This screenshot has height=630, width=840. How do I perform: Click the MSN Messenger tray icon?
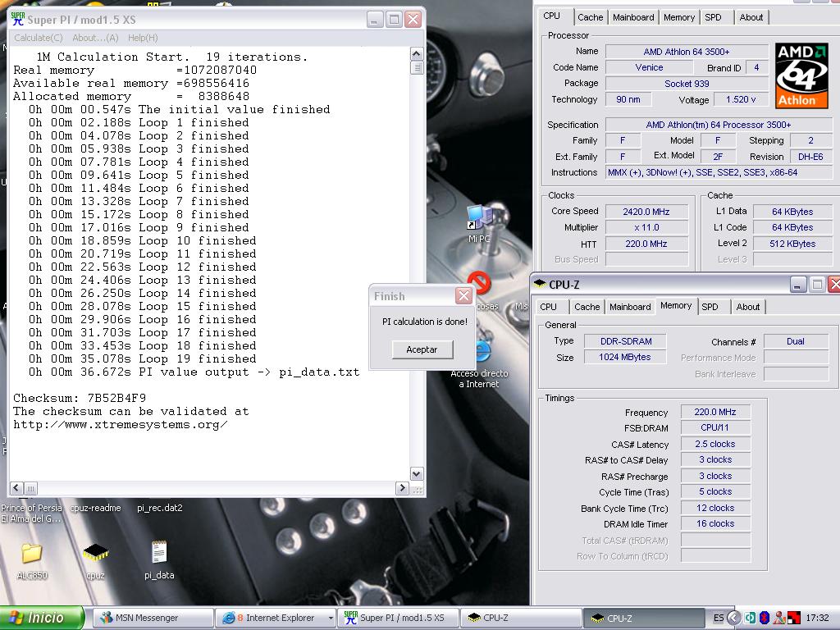click(778, 618)
